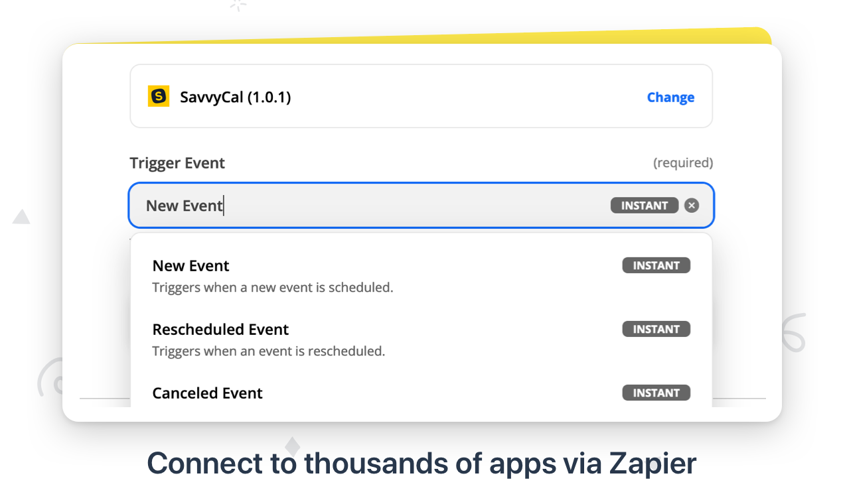
Task: Click INSTANT badge beside Rescheduled Event
Action: tap(656, 330)
